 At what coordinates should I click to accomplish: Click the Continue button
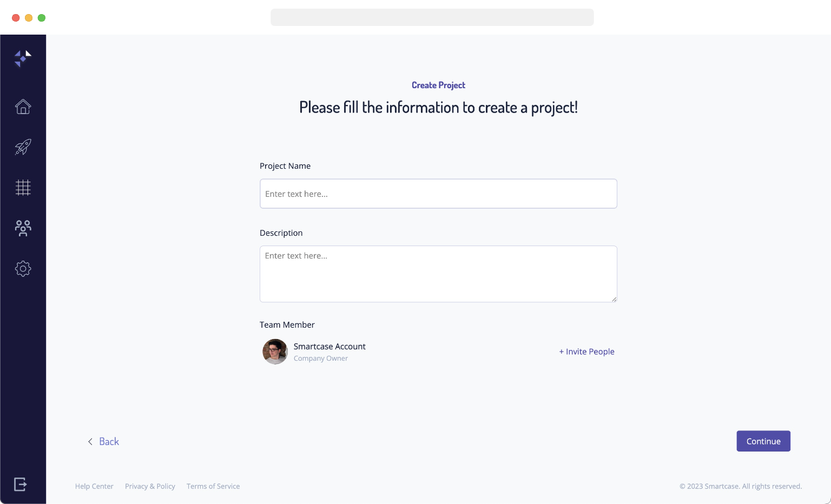tap(763, 441)
